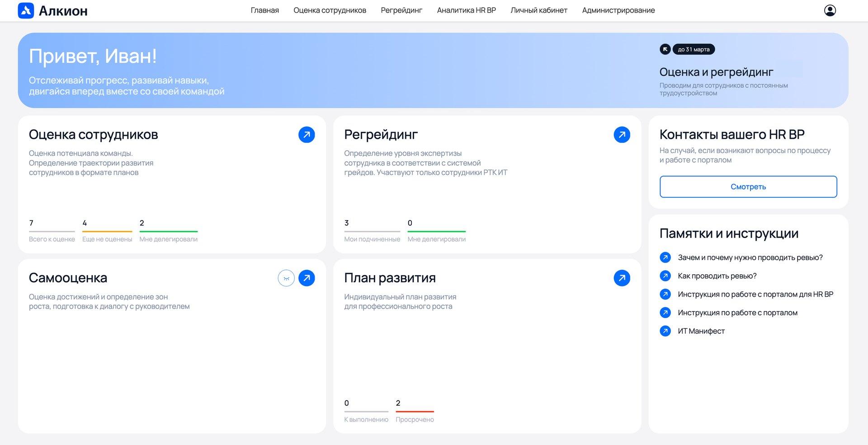
Task: Select К выполнению counter
Action: click(x=366, y=411)
